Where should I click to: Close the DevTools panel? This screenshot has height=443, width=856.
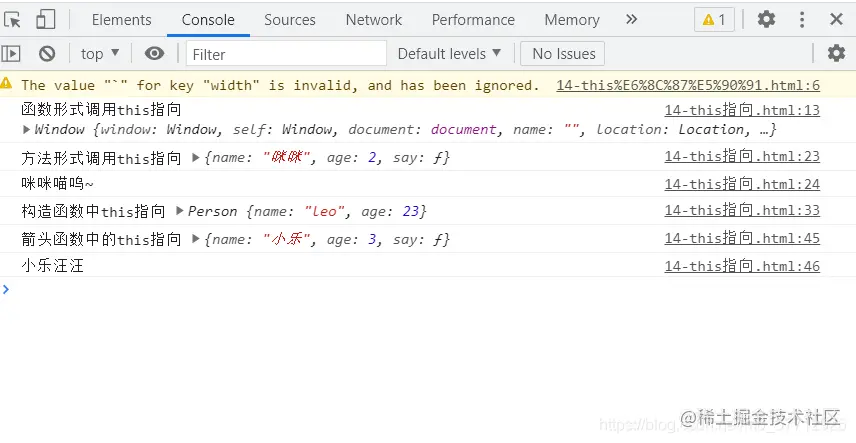coord(836,20)
